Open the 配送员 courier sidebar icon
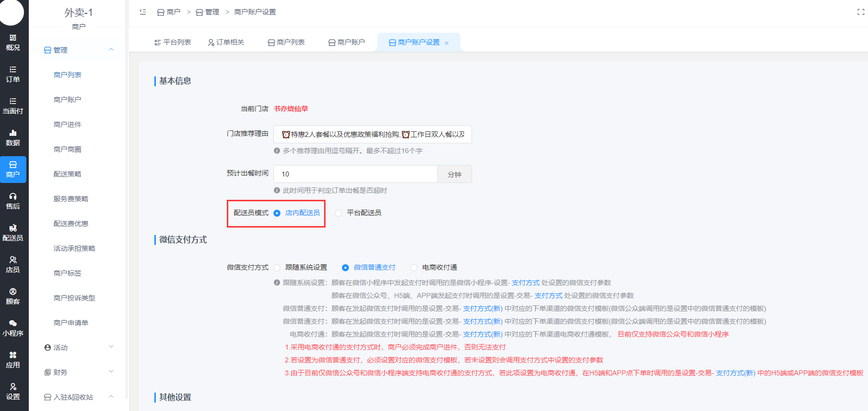 pyautogui.click(x=13, y=233)
